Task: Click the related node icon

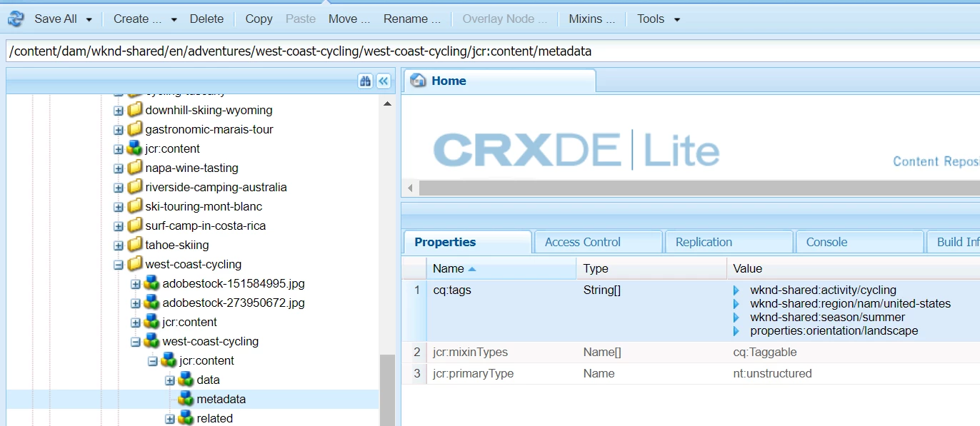Action: coord(186,418)
